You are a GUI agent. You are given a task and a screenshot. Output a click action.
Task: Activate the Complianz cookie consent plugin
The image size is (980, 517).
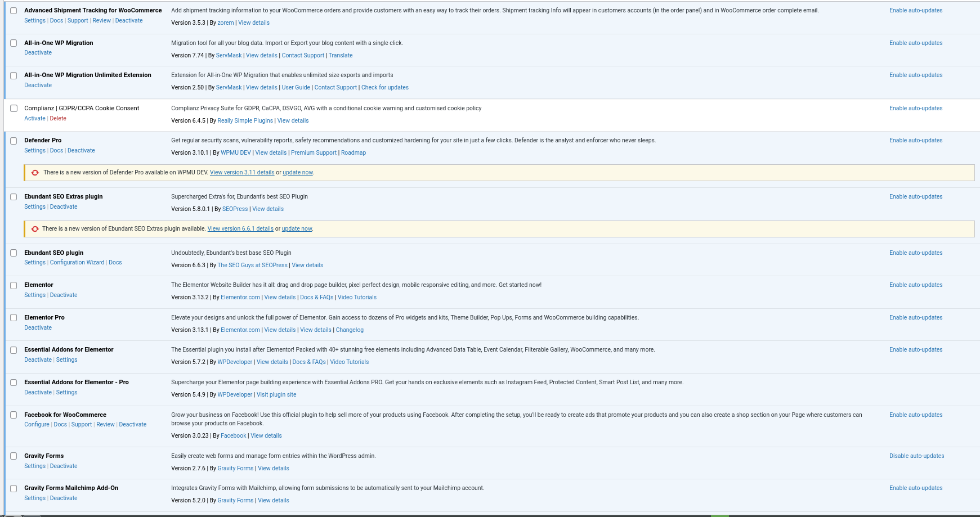point(34,119)
